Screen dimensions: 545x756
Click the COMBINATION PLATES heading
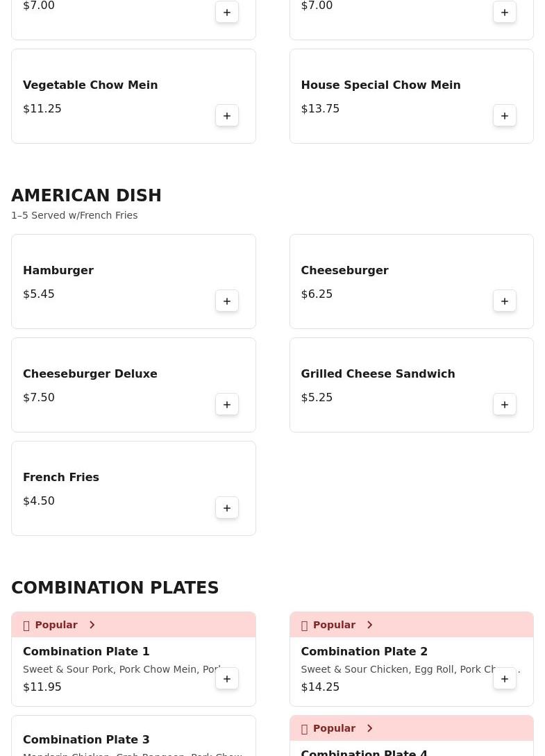click(x=115, y=588)
